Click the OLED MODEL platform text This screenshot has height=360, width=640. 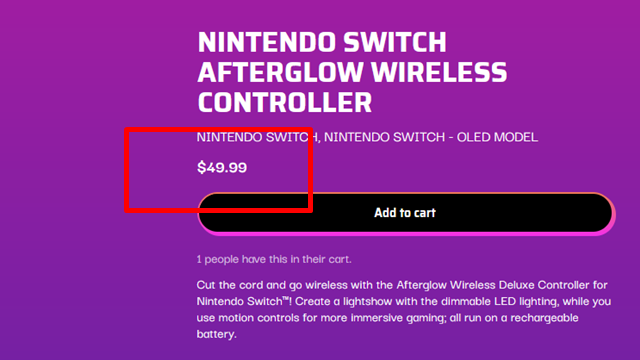point(497,137)
